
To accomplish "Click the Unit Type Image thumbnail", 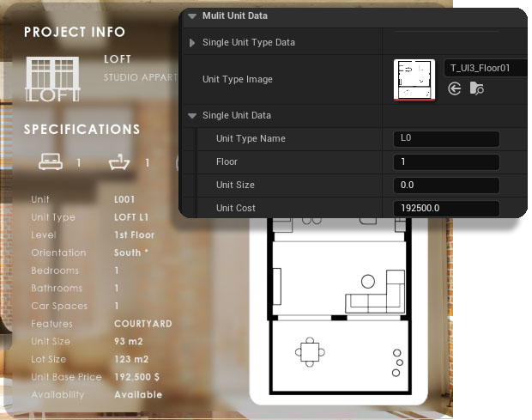I will 414,78.
